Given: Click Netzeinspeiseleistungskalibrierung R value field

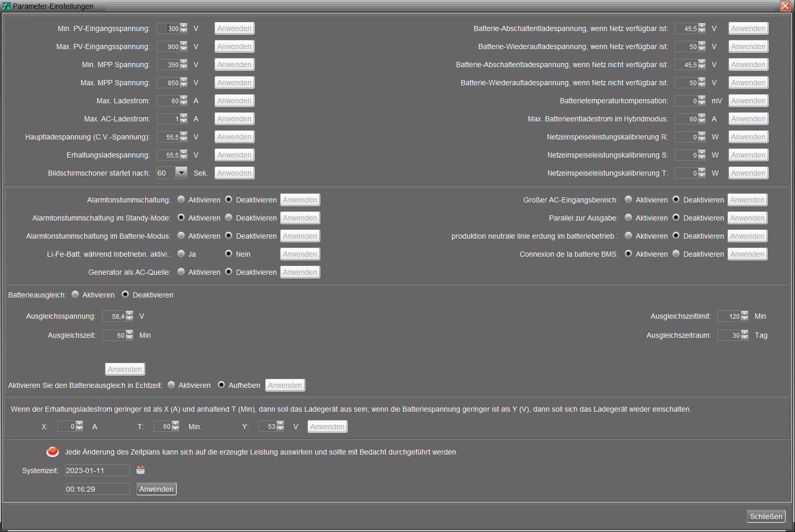Looking at the screenshot, I should pyautogui.click(x=686, y=137).
